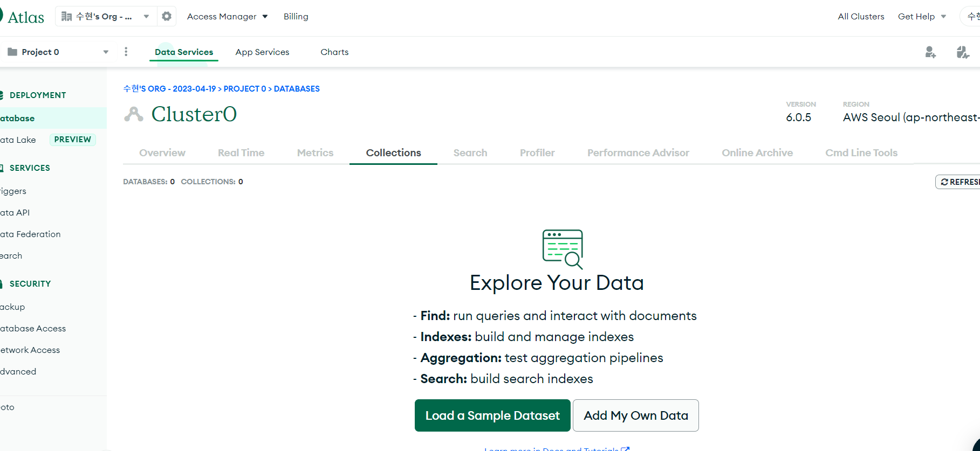Click the invite user icon
This screenshot has width=980, height=451.
(x=930, y=52)
